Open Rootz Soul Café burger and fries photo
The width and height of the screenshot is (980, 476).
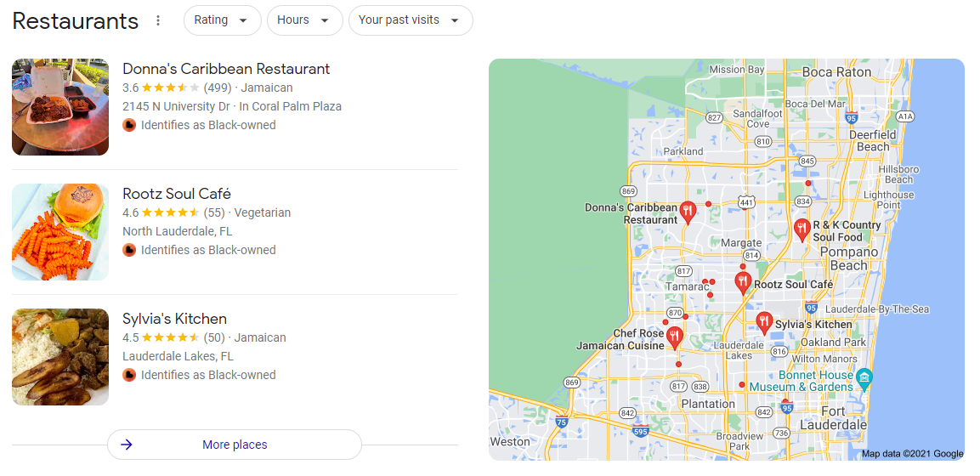point(60,232)
